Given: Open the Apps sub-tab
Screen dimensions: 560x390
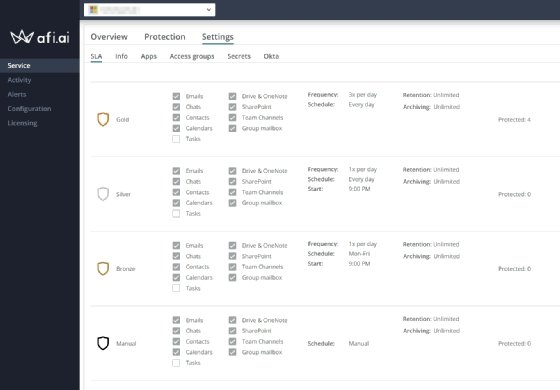Looking at the screenshot, I should [149, 56].
